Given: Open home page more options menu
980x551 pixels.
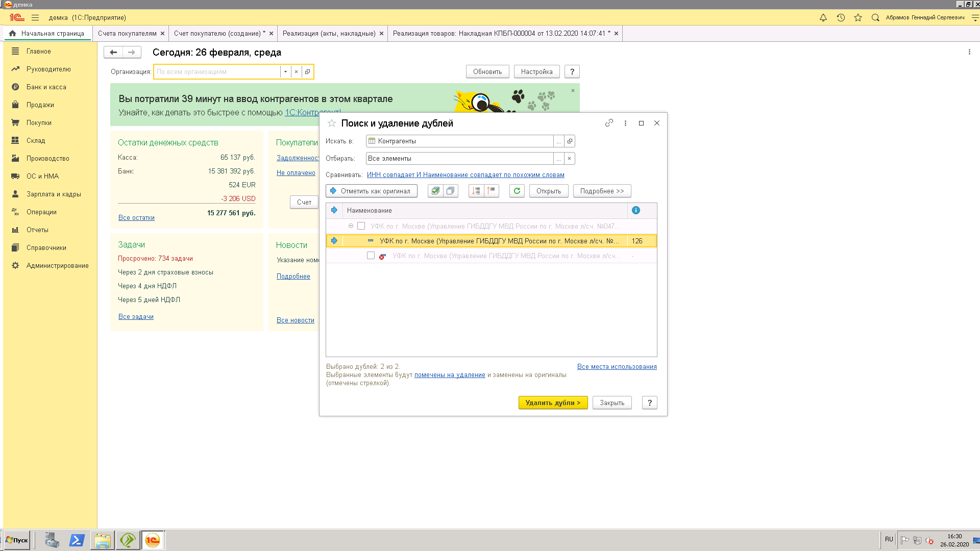Looking at the screenshot, I should (969, 52).
